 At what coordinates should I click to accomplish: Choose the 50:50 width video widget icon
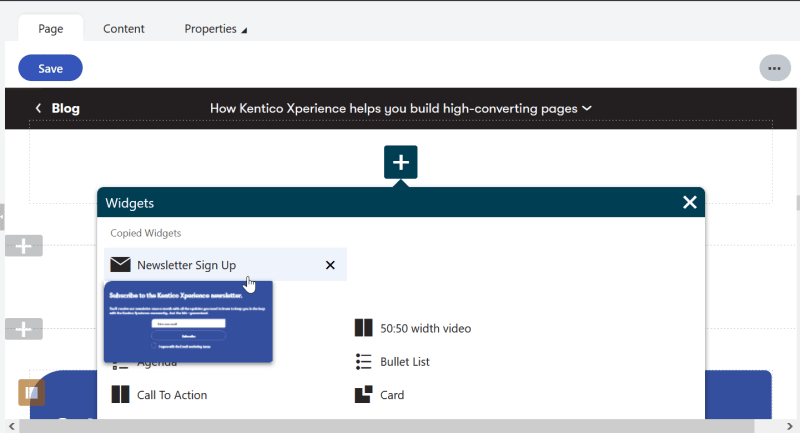click(x=363, y=328)
